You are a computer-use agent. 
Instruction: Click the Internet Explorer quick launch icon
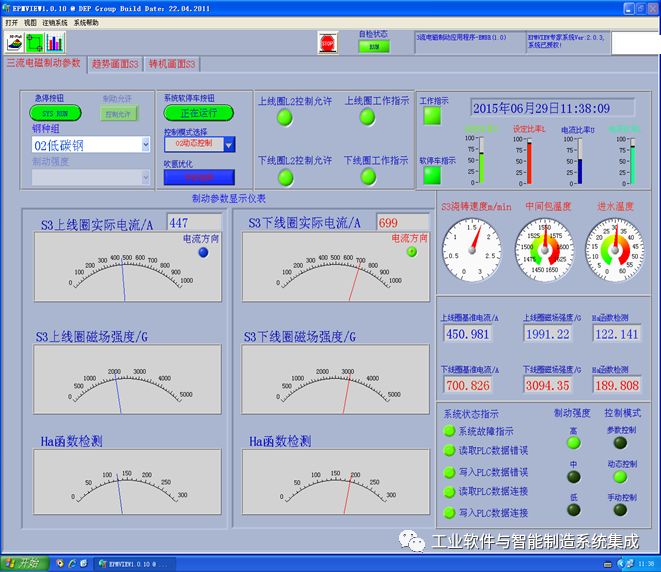[x=72, y=563]
